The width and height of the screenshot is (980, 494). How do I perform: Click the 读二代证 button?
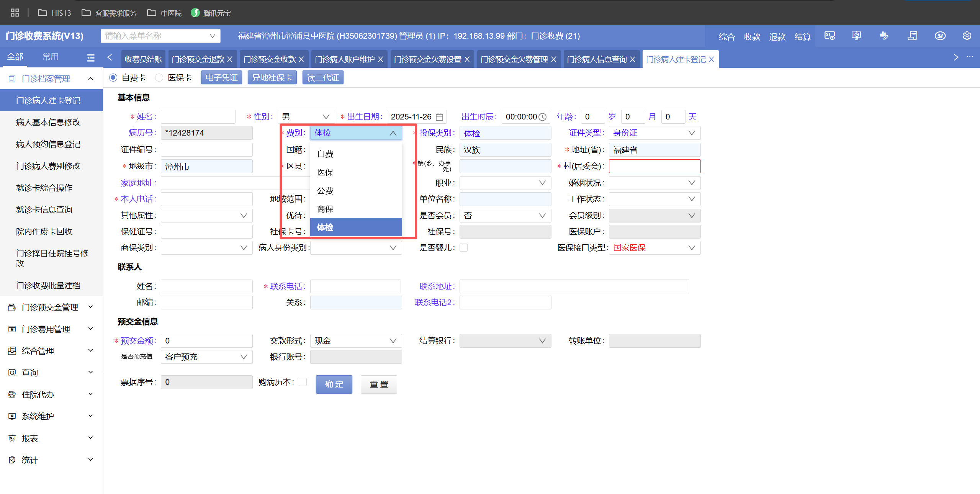tap(322, 78)
